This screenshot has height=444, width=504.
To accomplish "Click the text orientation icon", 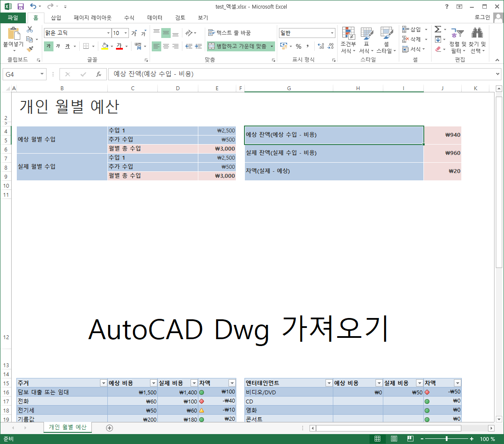I will [x=189, y=33].
